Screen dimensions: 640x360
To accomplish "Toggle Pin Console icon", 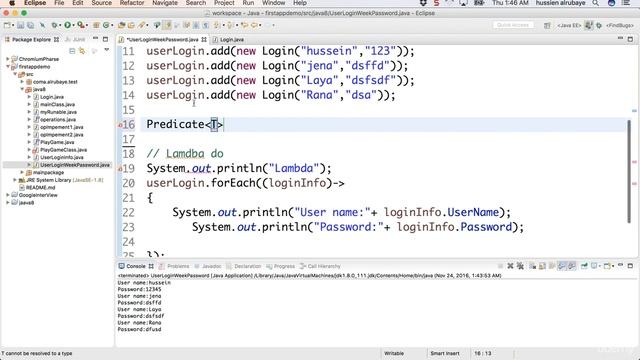I will pos(584,266).
